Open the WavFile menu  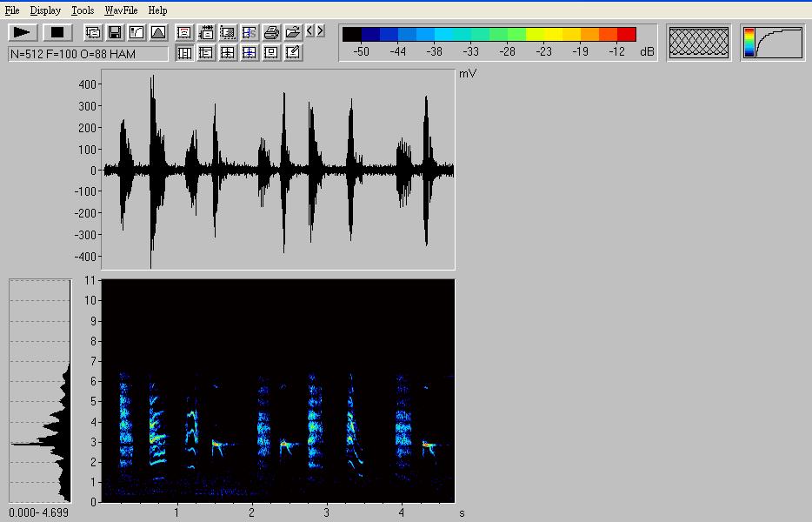pyautogui.click(x=121, y=10)
